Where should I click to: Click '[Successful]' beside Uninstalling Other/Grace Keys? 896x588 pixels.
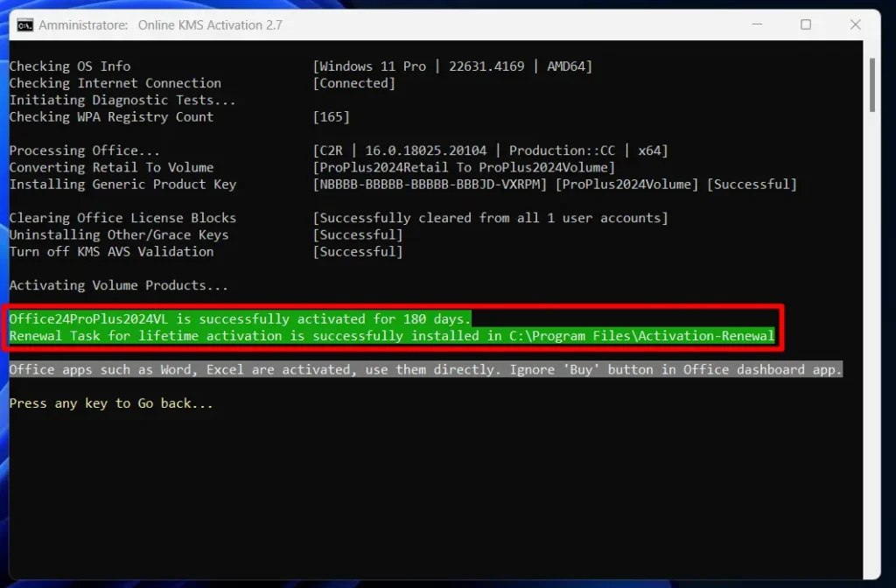click(358, 234)
